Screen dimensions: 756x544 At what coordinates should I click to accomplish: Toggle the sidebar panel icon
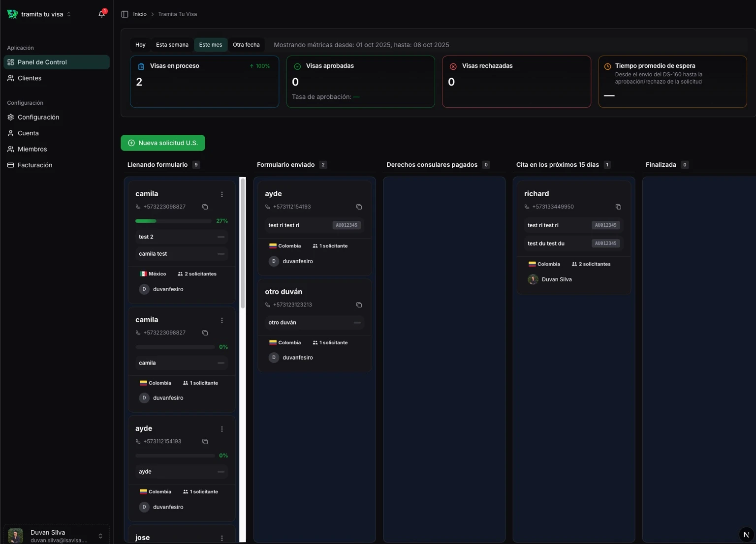point(125,14)
